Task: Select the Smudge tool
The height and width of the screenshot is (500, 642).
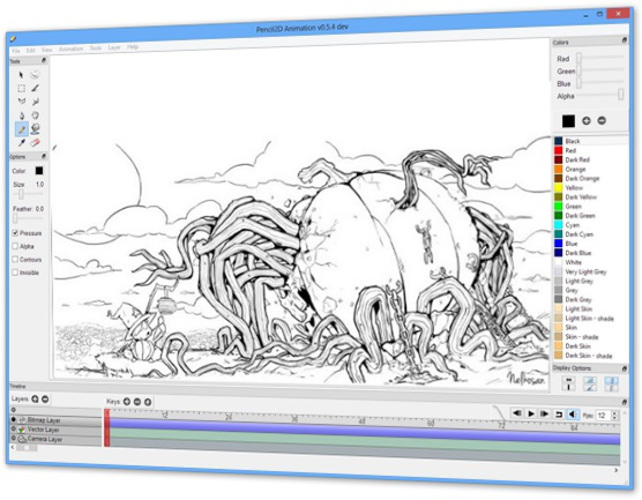Action: (x=35, y=101)
